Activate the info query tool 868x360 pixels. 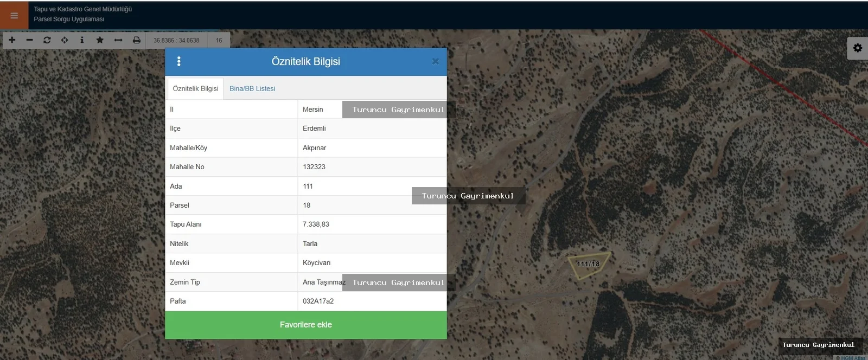coord(82,40)
